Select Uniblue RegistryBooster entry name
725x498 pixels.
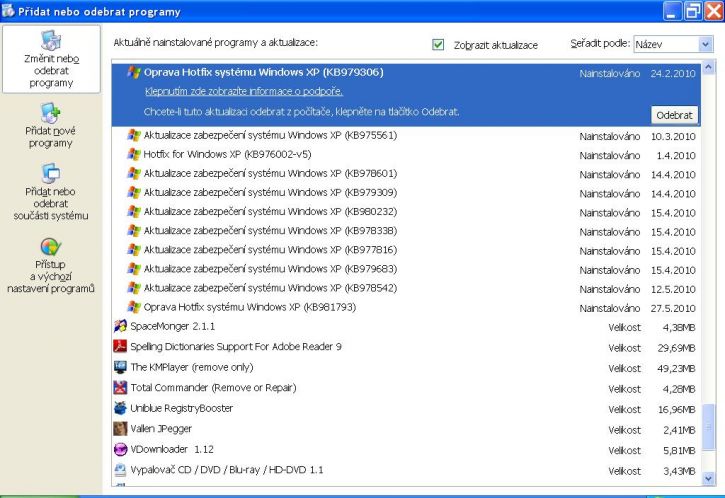click(181, 408)
